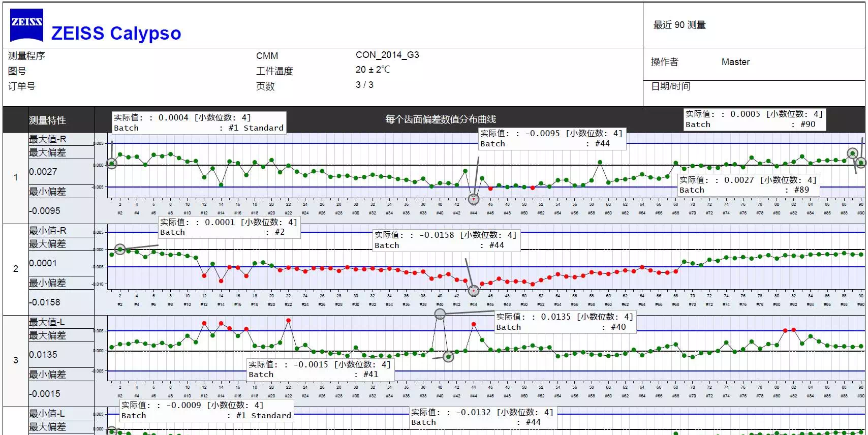This screenshot has width=868, height=435.
Task: Click the CON_2014_G3 CMM name
Action: (387, 55)
